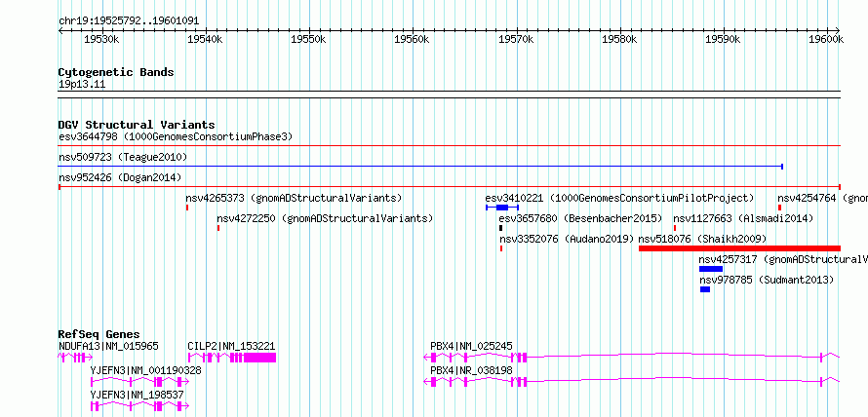This screenshot has width=868, height=417.
Task: Click the YJEFN3 NM_001190328 gene model glyph
Action: [139, 382]
